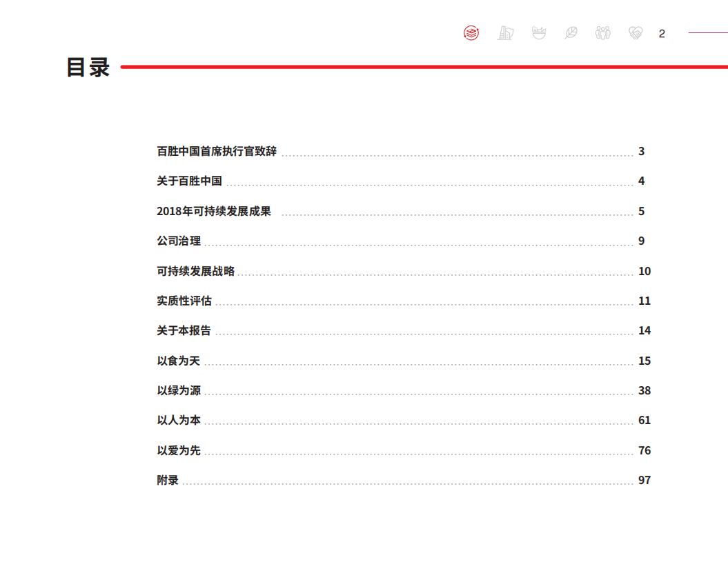Viewport: 728px width, 562px height.
Task: Click the rightmost header navigation icon
Action: point(636,32)
